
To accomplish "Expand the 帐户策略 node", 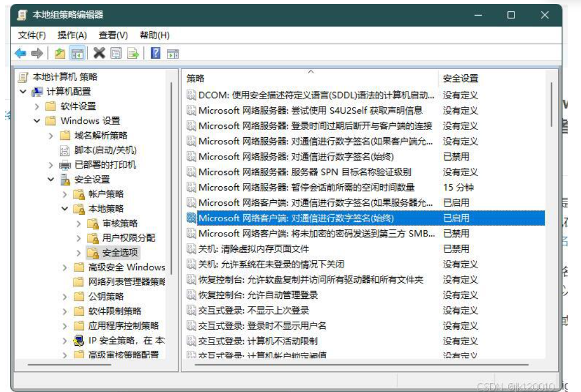I will tap(65, 195).
